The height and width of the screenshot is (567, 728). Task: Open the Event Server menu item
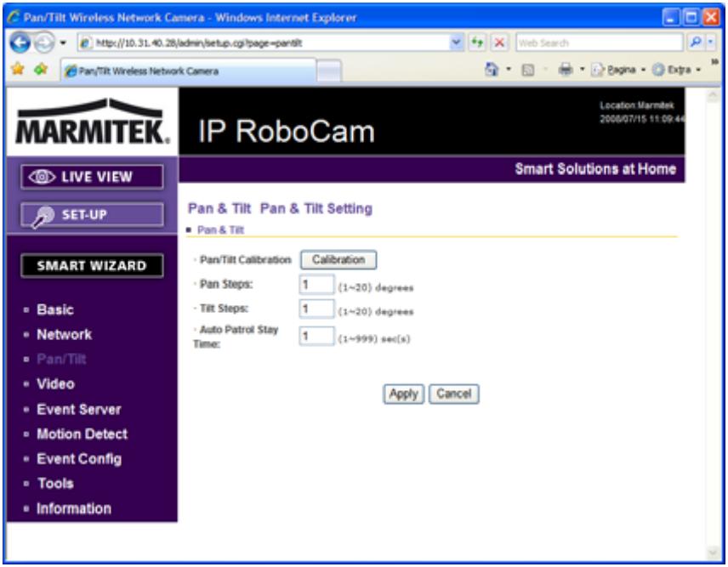click(x=78, y=409)
